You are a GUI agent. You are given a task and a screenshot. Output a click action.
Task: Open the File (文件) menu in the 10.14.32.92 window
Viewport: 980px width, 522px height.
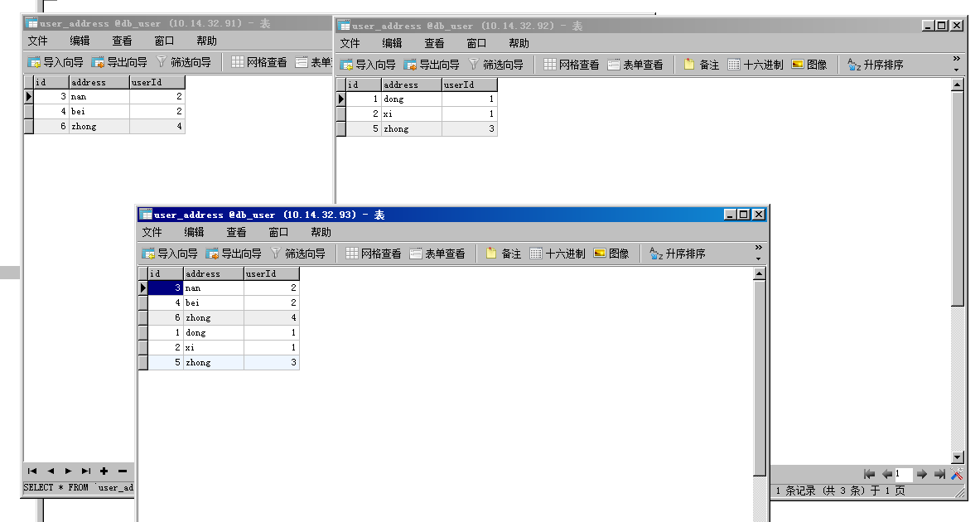click(350, 43)
